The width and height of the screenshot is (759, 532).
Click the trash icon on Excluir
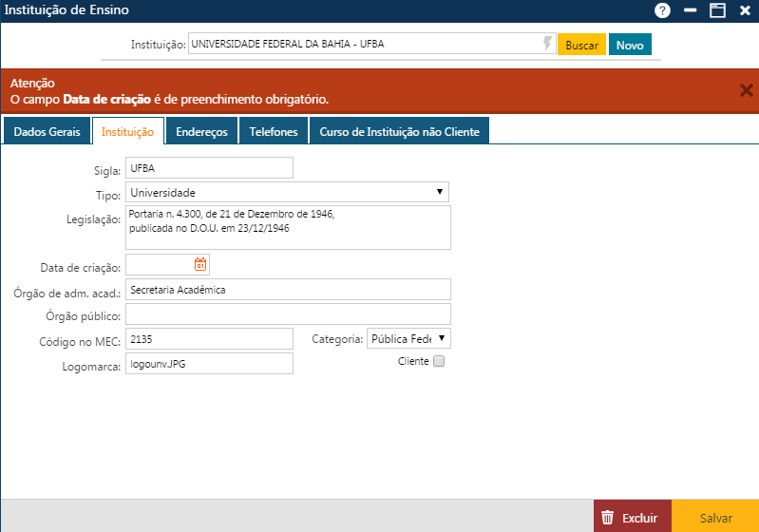(608, 518)
